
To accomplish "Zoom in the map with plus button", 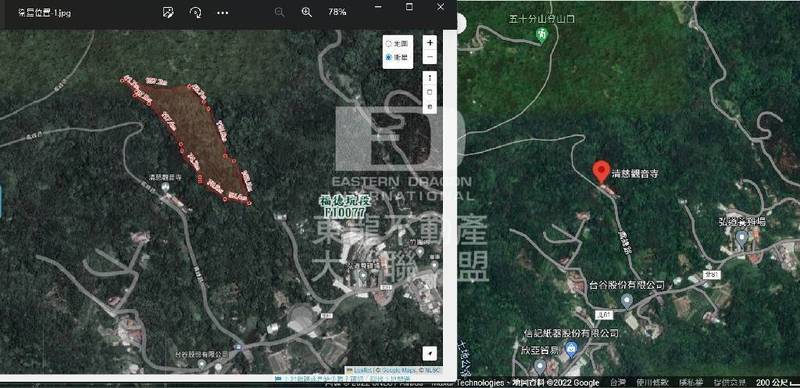I will coord(430,42).
